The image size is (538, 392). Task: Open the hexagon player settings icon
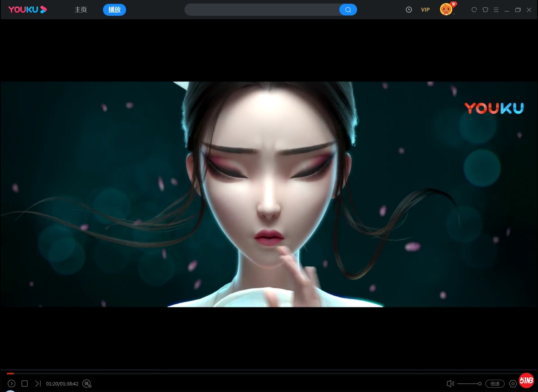point(513,384)
